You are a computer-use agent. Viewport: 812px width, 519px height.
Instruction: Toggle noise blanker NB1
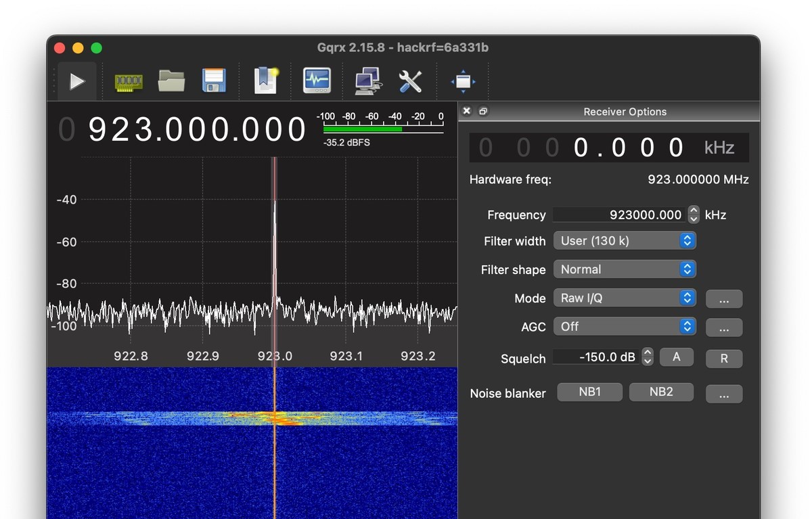pos(589,392)
